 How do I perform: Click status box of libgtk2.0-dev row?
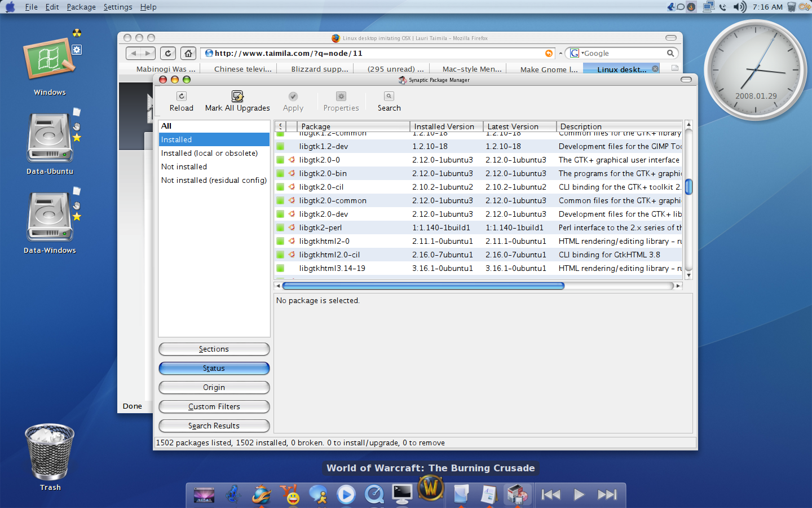280,214
